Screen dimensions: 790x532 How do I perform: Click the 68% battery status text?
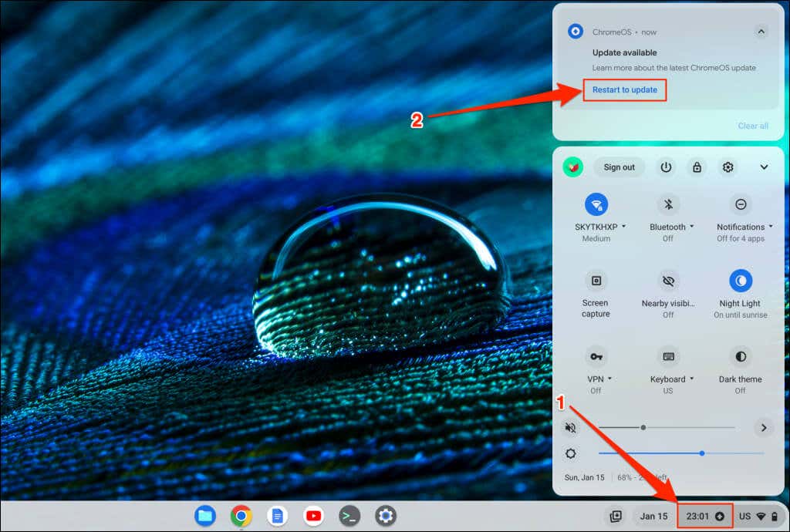click(x=643, y=477)
